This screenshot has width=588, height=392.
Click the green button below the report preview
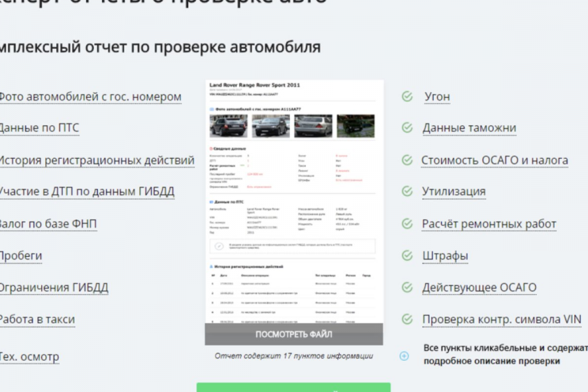(x=293, y=387)
